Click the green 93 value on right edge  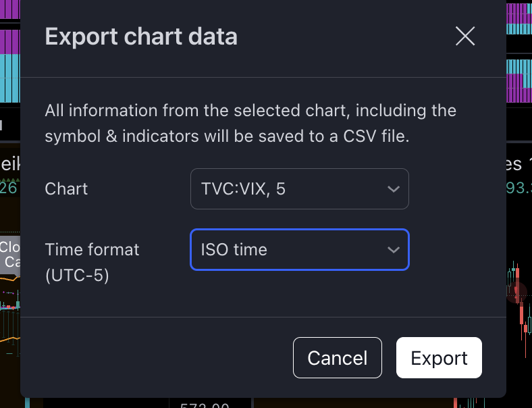tap(518, 188)
